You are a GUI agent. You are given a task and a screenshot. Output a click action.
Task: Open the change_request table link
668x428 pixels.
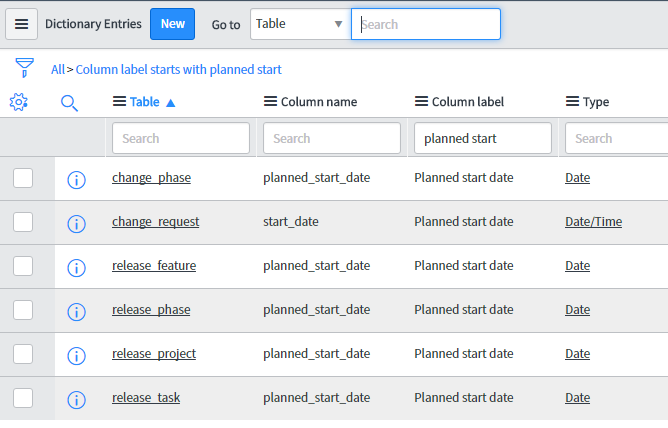click(x=155, y=222)
